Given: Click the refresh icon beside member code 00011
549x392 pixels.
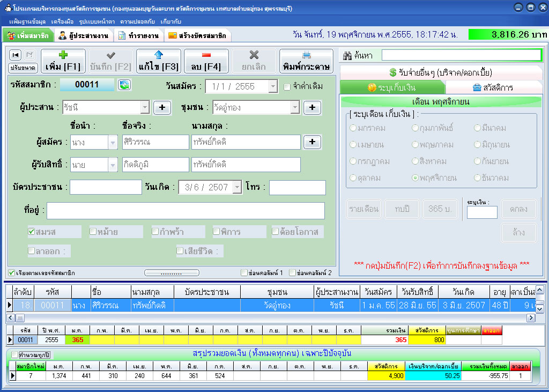Looking at the screenshot, I should coord(124,85).
